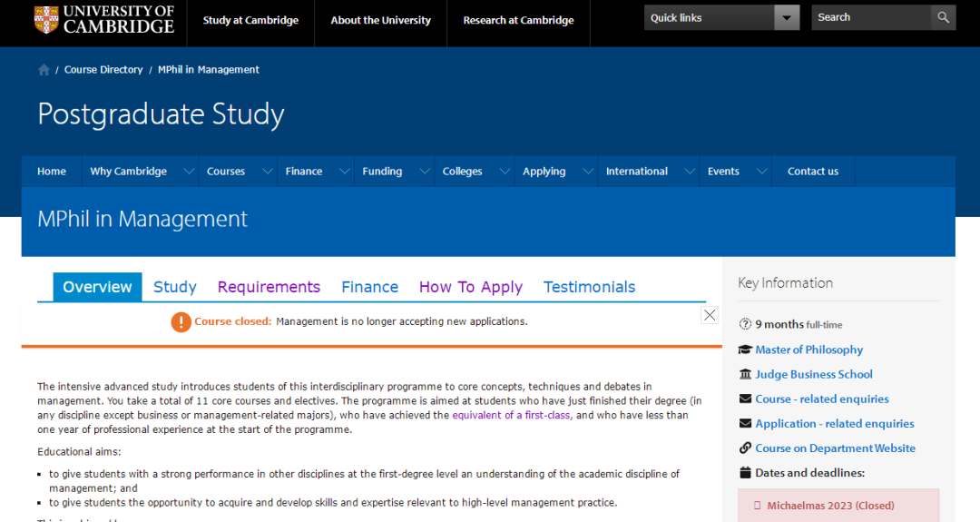Click the home icon in breadcrumb

click(44, 70)
